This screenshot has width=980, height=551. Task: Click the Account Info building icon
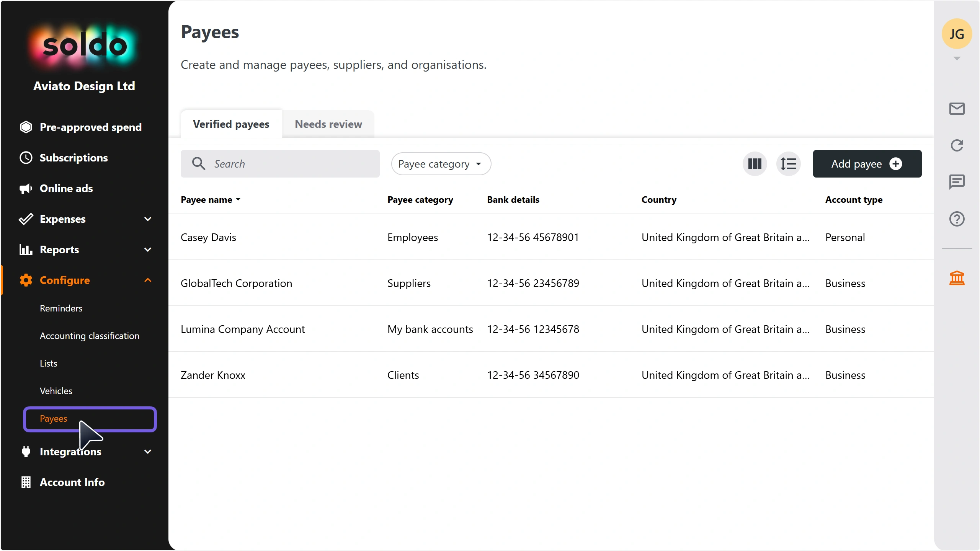(x=26, y=482)
